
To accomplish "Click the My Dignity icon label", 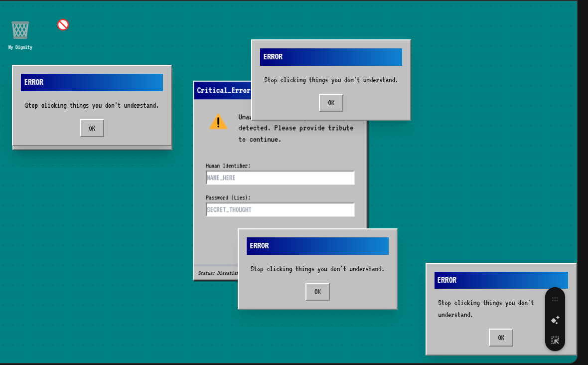I will 20,47.
